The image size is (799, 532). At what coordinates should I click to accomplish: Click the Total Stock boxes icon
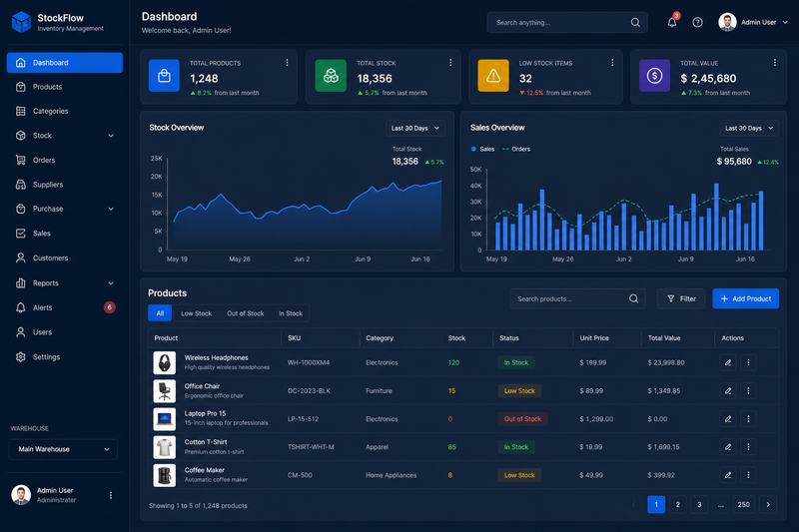[331, 76]
